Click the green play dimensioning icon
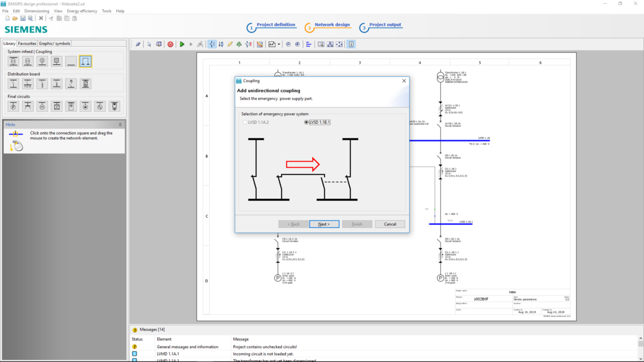The width and height of the screenshot is (644, 362). pos(182,45)
